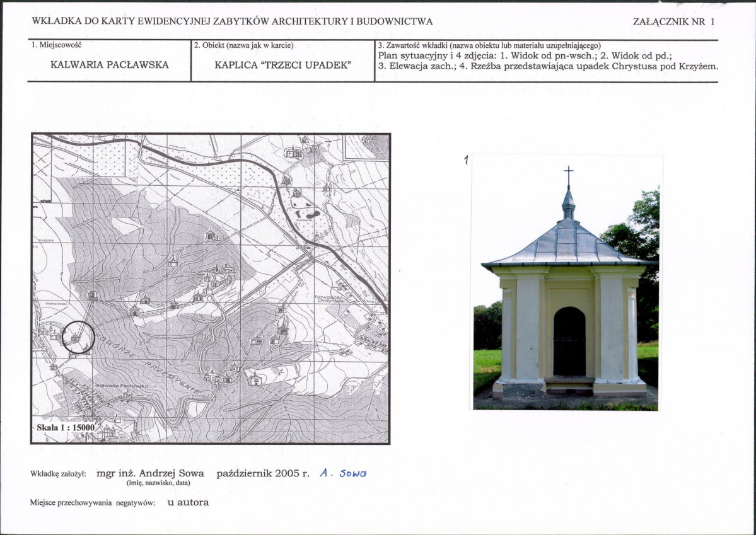This screenshot has height=535, width=756.
Task: Click the "u autora" negatives storage entry
Action: coord(188,502)
